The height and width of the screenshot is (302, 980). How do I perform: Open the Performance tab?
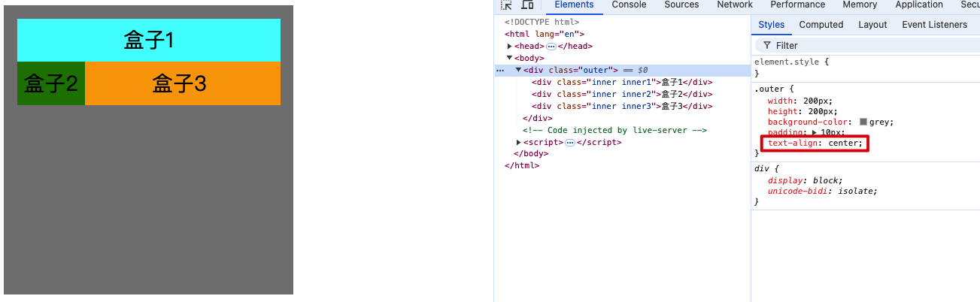coord(797,5)
